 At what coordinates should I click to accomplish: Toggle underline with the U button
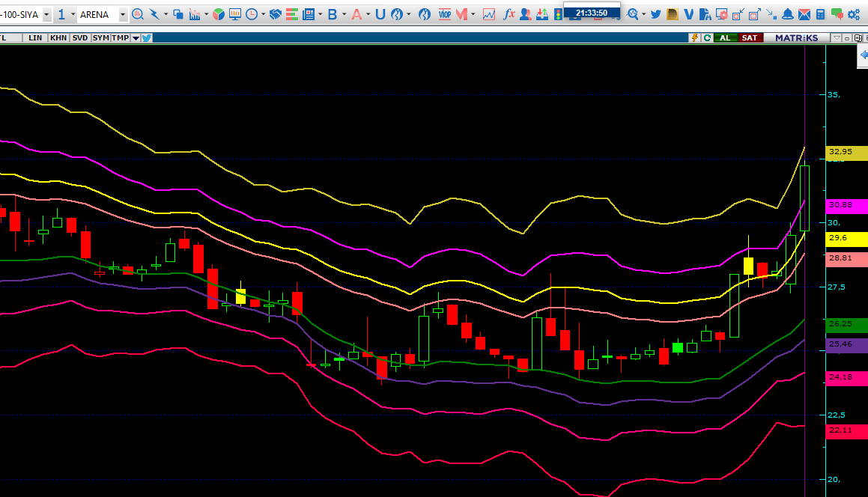(382, 13)
